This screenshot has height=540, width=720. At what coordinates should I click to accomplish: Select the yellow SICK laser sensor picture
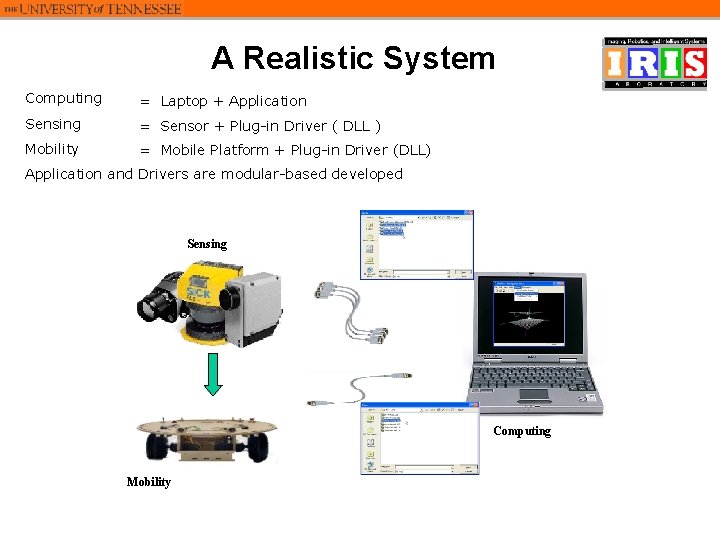pyautogui.click(x=209, y=304)
